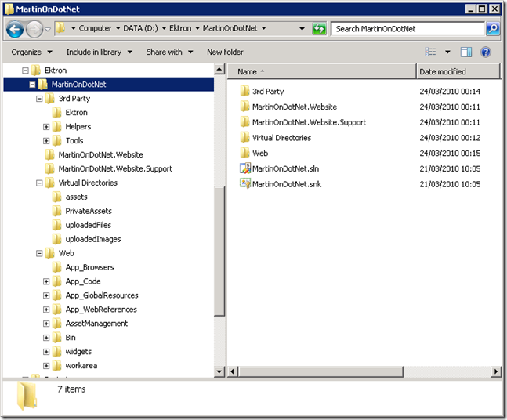Select MartinOnDotNet.Website.Support folder icon in list

[244, 122]
